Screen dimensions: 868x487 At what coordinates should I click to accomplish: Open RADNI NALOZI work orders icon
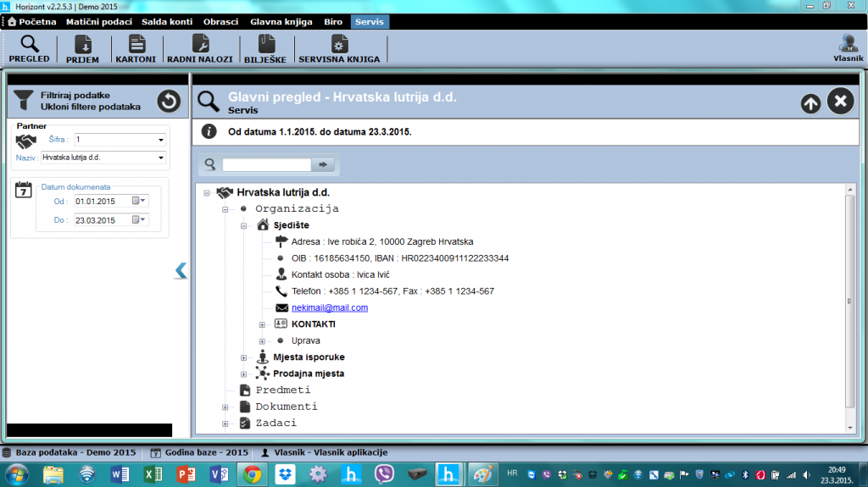(x=200, y=49)
